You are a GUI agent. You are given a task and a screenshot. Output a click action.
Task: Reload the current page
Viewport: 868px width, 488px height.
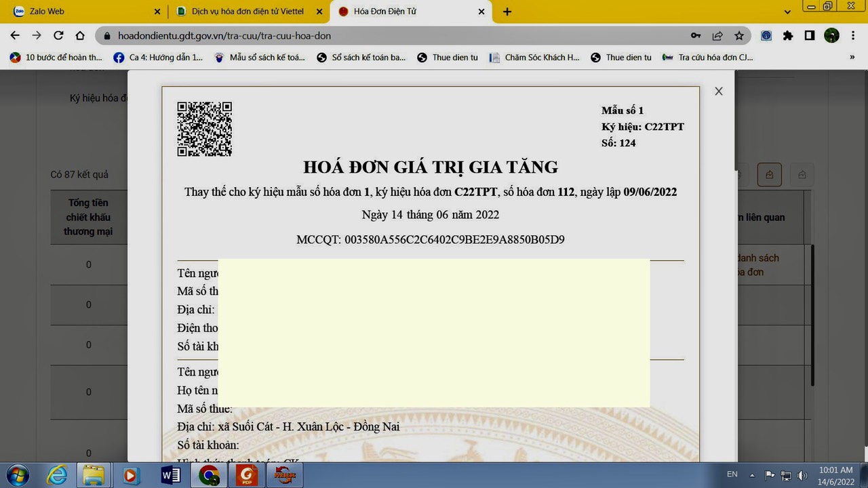(x=58, y=35)
